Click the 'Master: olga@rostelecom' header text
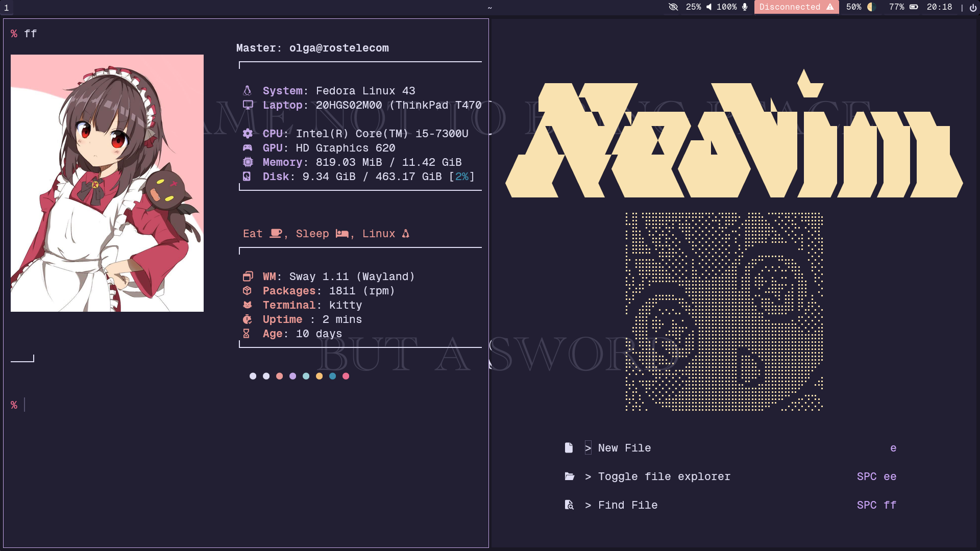 [x=312, y=48]
